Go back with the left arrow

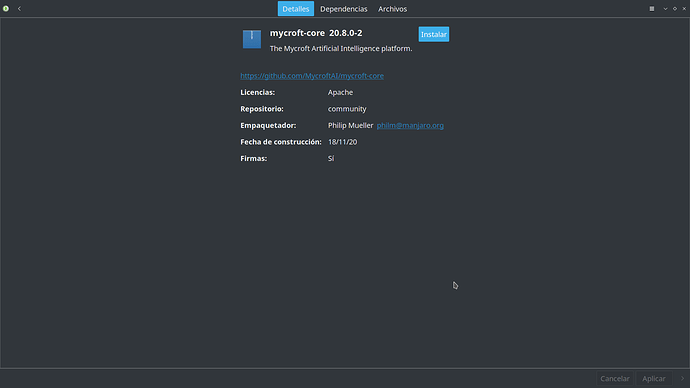pos(19,9)
